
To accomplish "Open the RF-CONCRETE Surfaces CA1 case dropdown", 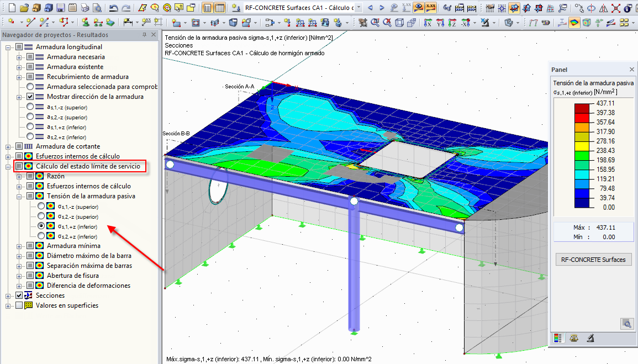I will coord(359,8).
